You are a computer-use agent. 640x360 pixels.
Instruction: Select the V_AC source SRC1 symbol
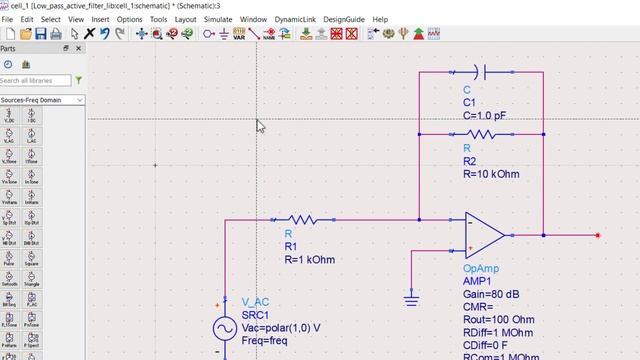point(224,329)
